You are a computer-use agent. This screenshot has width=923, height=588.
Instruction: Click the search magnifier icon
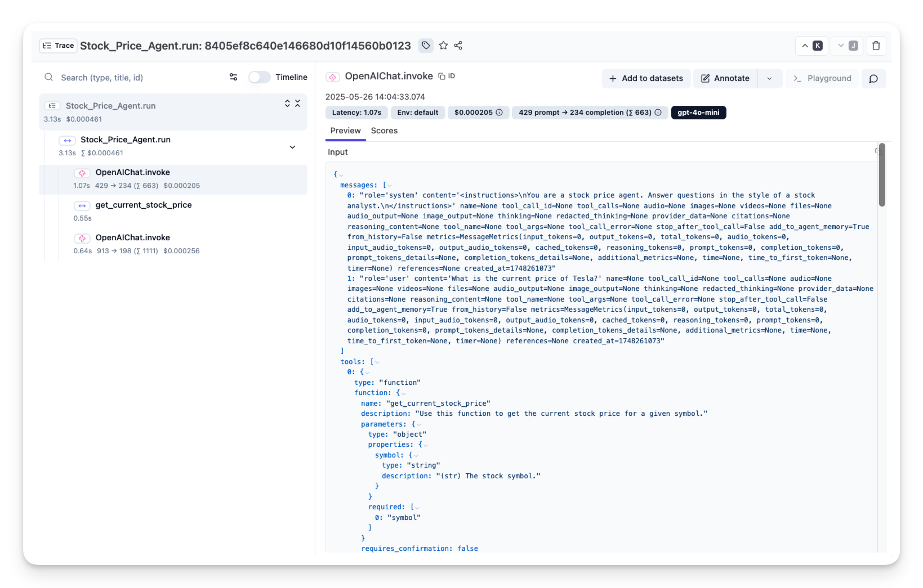click(49, 77)
